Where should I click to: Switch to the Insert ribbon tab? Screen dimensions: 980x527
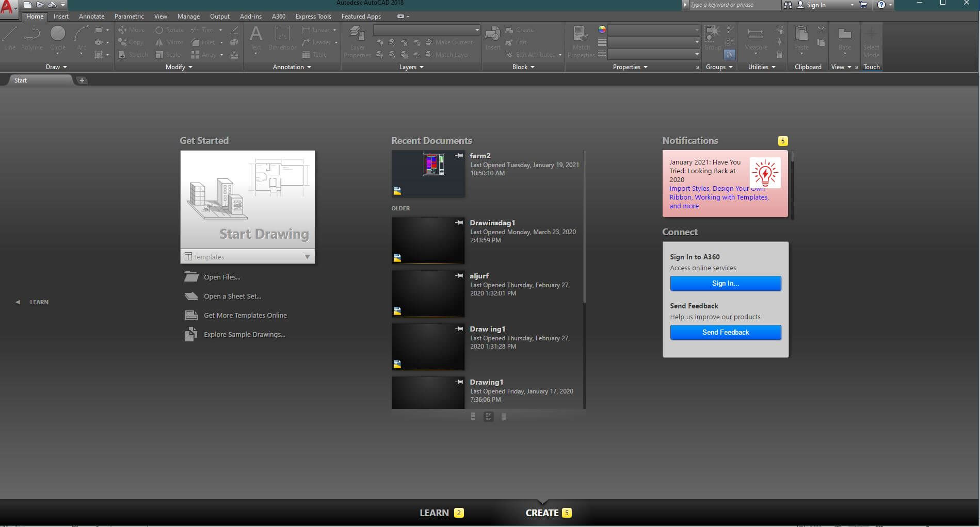61,17
